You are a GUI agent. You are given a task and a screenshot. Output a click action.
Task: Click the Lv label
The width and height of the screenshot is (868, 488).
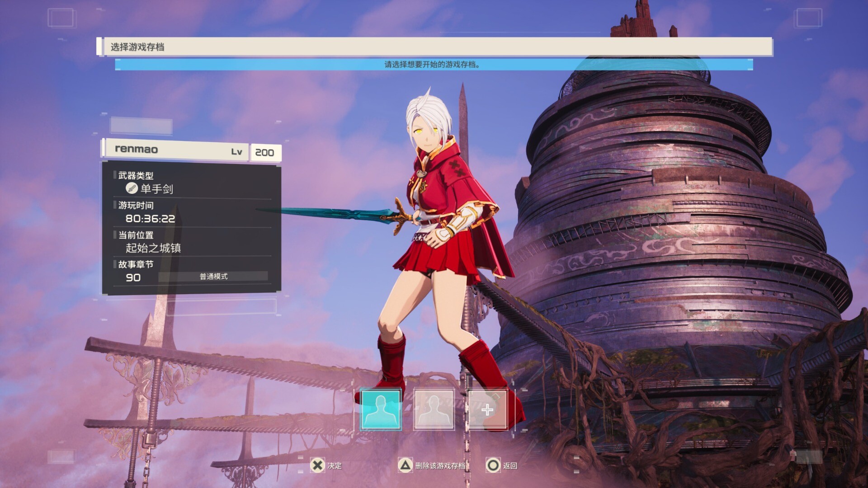(x=236, y=152)
